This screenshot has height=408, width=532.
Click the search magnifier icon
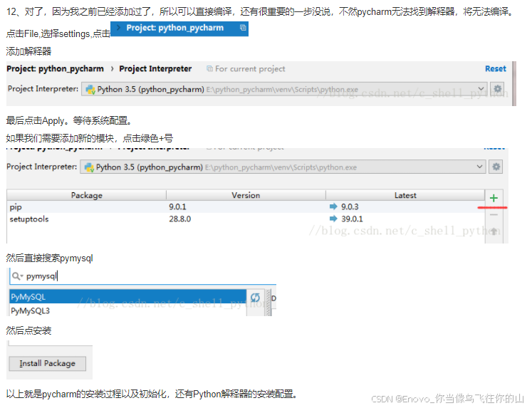tap(16, 276)
